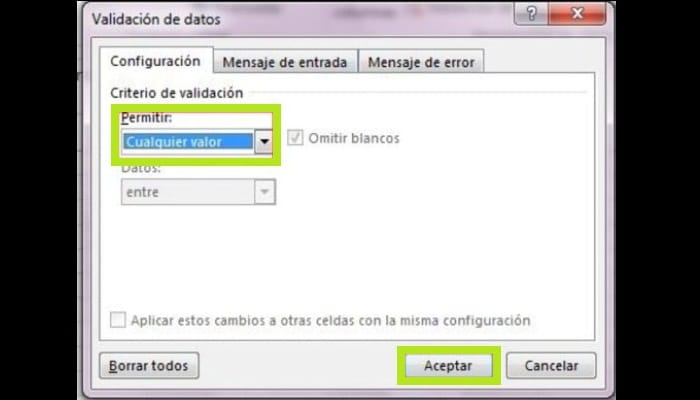Click the Aceptar button
700x400 pixels.
448,366
